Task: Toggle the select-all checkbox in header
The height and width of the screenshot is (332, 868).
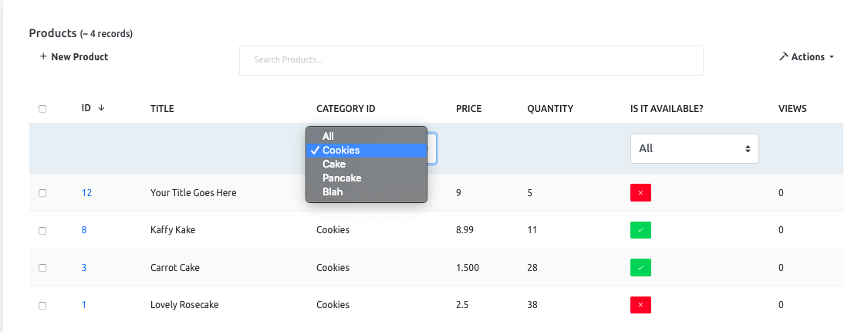Action: coord(42,109)
